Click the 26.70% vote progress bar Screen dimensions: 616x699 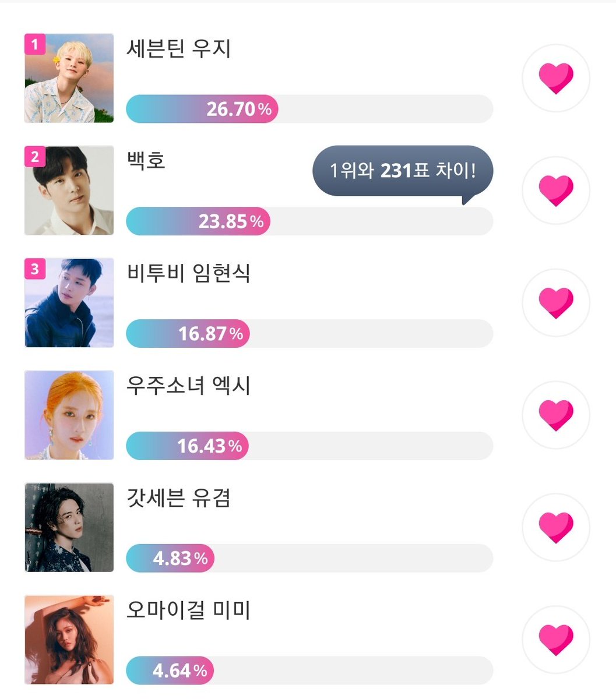309,109
